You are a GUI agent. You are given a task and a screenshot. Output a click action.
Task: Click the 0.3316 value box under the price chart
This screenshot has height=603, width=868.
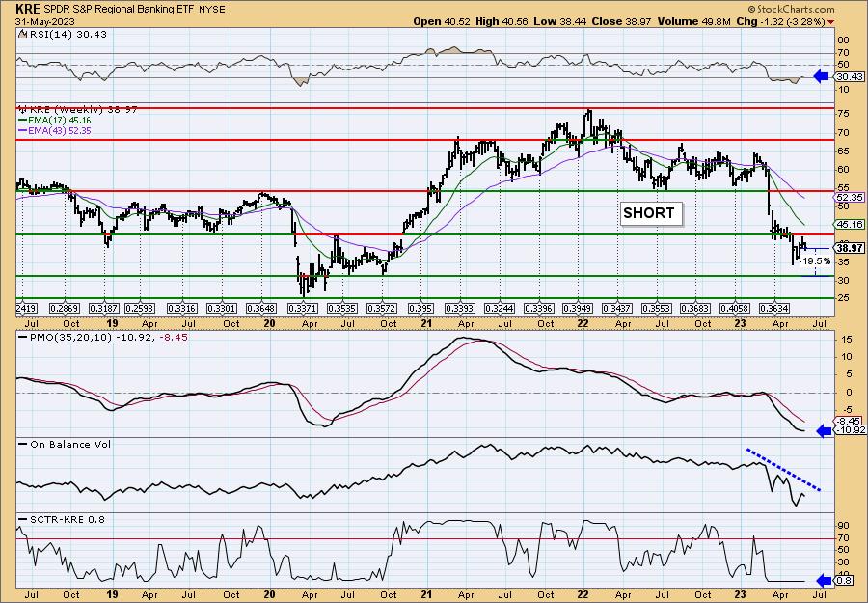coord(182,308)
